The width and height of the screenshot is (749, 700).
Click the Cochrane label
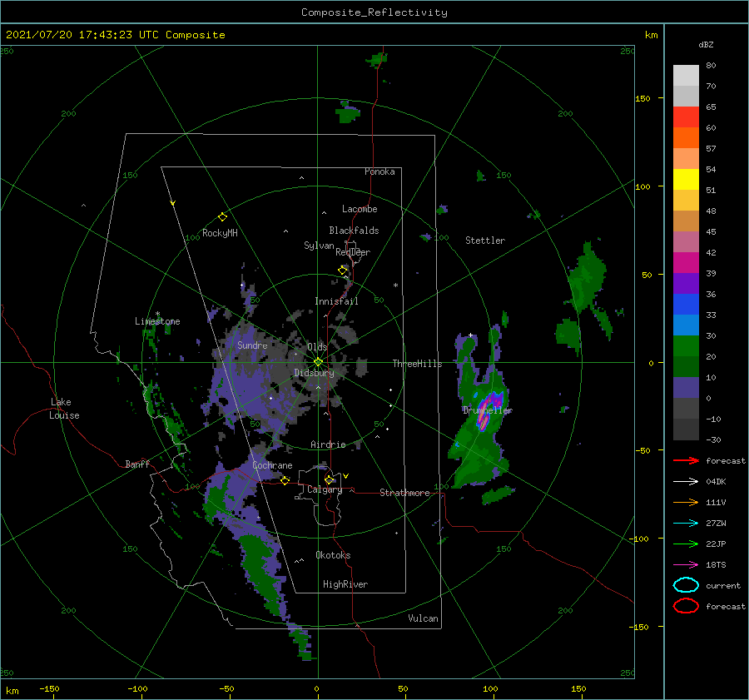272,465
